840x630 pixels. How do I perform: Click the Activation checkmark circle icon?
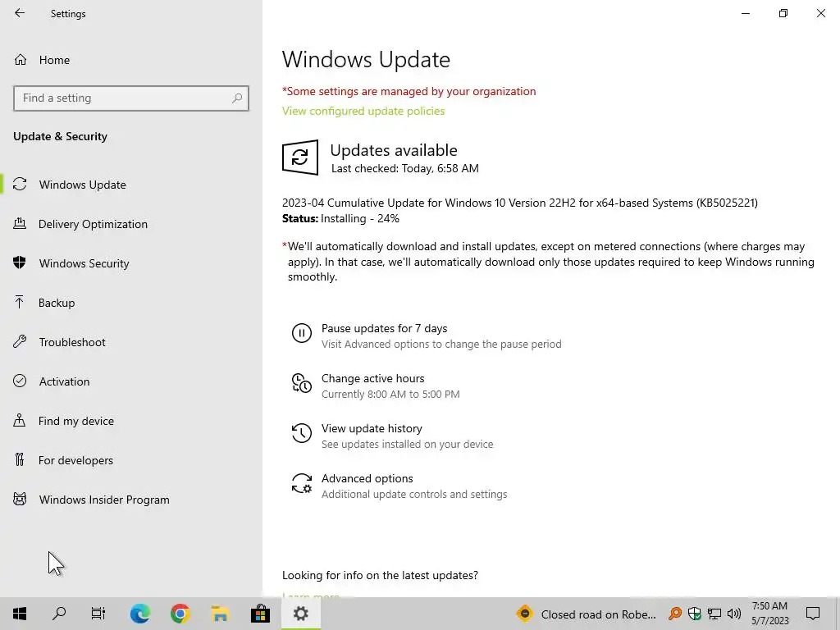(x=20, y=381)
